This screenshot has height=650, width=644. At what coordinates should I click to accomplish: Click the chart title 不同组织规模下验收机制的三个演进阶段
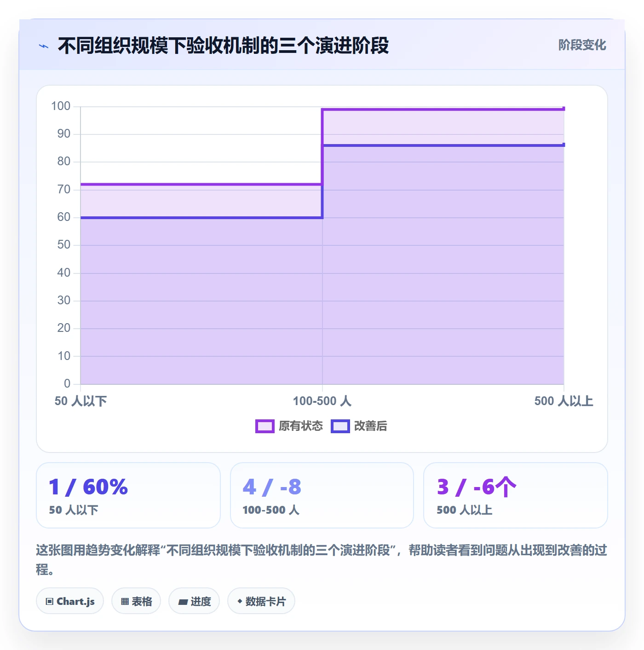(223, 46)
